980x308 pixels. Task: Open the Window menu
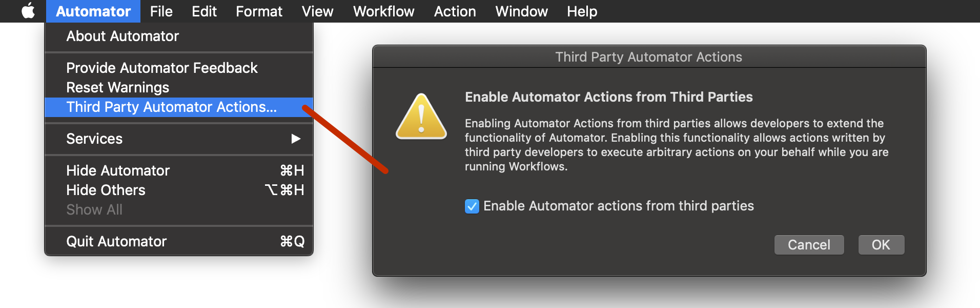point(521,11)
